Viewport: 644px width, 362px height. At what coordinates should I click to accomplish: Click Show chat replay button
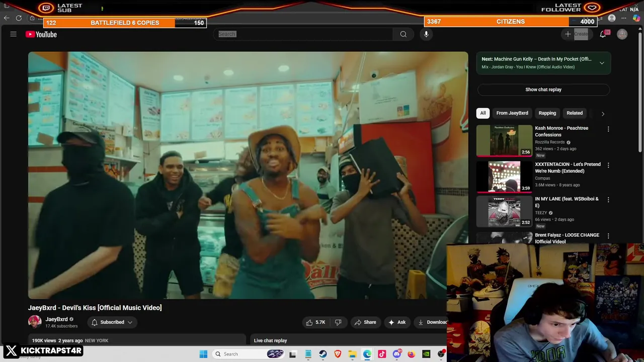pyautogui.click(x=543, y=89)
